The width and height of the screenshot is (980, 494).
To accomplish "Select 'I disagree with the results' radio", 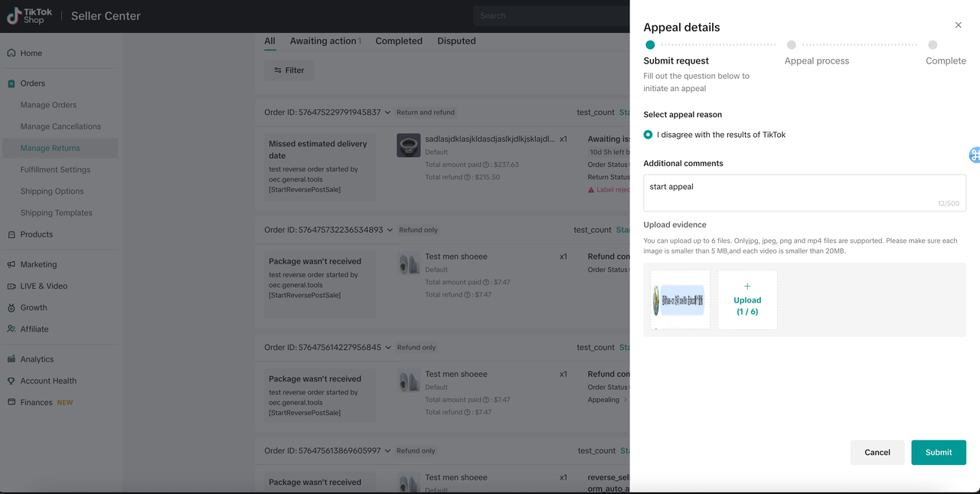I will click(648, 135).
